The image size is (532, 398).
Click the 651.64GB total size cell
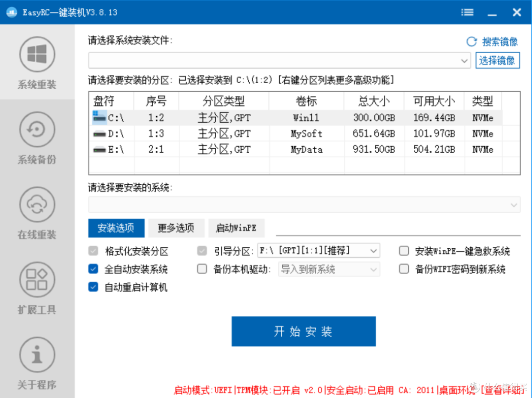click(x=374, y=133)
